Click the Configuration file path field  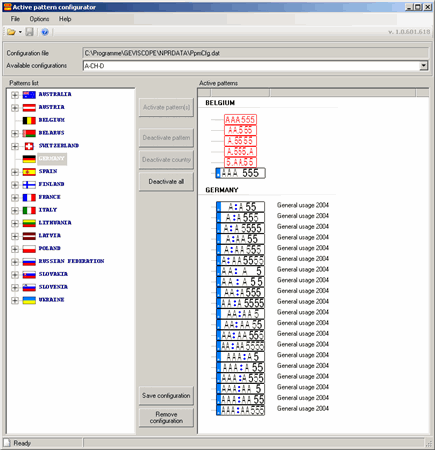[255, 53]
